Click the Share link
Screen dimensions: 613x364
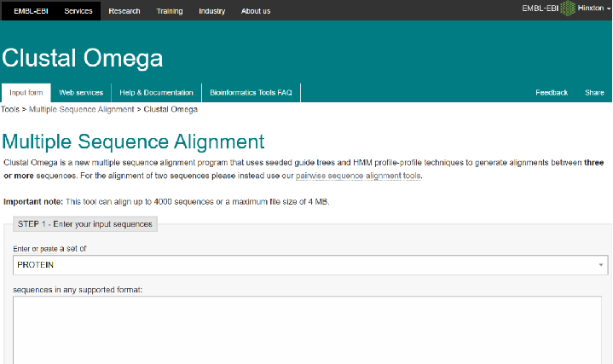tap(594, 93)
